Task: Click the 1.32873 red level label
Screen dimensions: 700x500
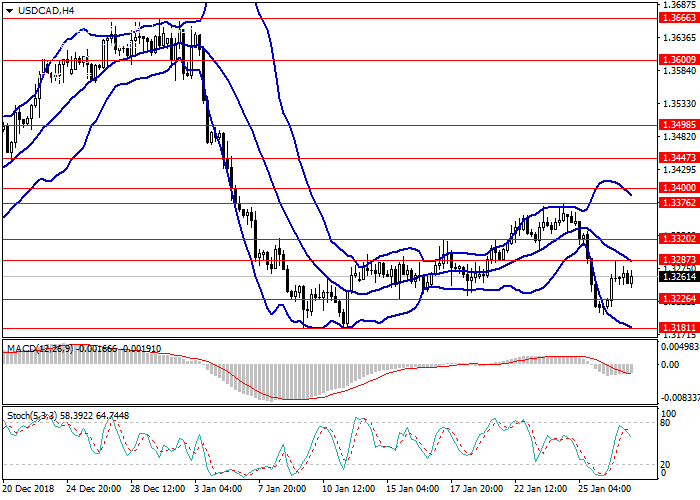Action: coord(680,260)
